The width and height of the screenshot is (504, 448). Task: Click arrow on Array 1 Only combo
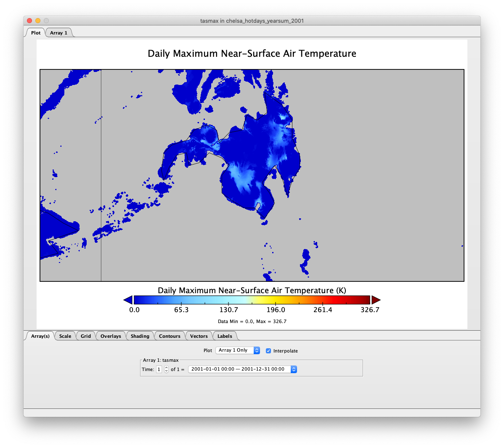coord(257,350)
